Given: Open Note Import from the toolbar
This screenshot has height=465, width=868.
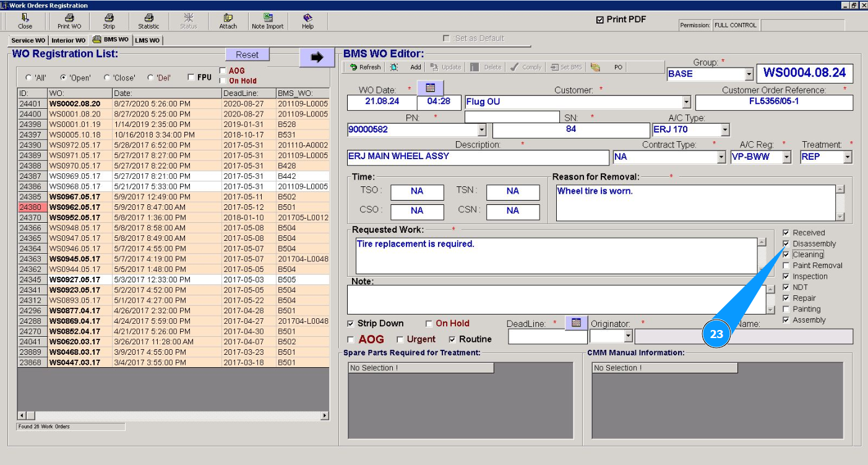Looking at the screenshot, I should click(x=267, y=21).
